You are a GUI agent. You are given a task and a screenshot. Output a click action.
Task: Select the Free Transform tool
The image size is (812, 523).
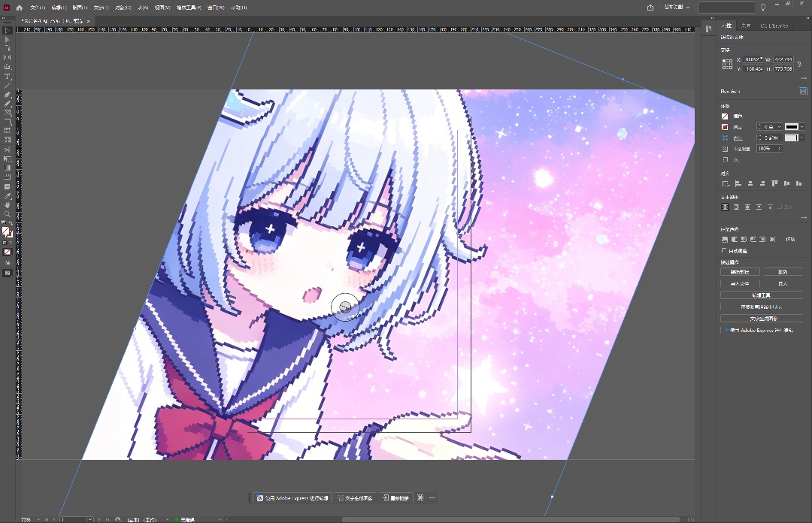pos(8,159)
